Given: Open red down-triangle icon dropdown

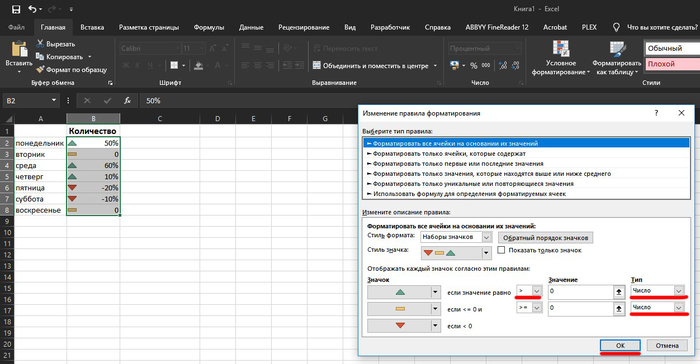Looking at the screenshot, I should click(435, 326).
